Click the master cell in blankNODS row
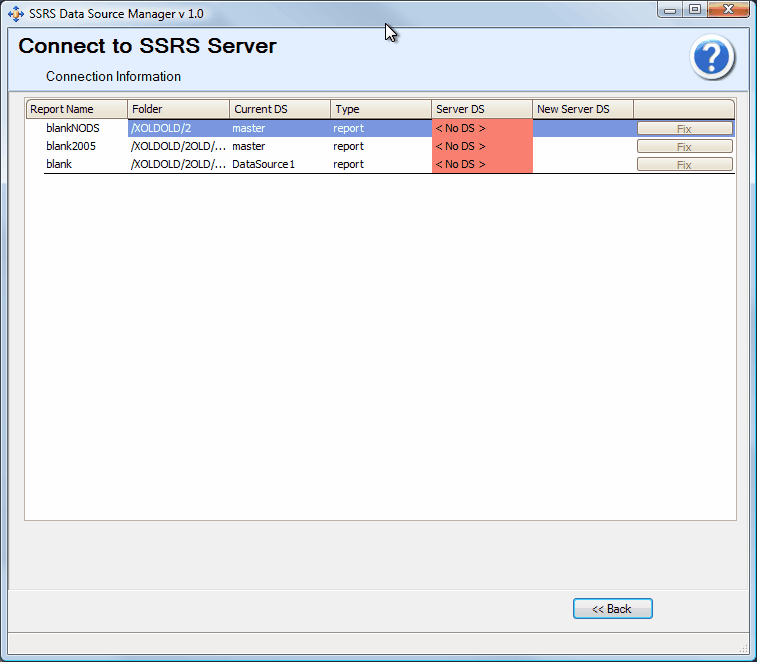Image resolution: width=757 pixels, height=662 pixels. coord(280,128)
